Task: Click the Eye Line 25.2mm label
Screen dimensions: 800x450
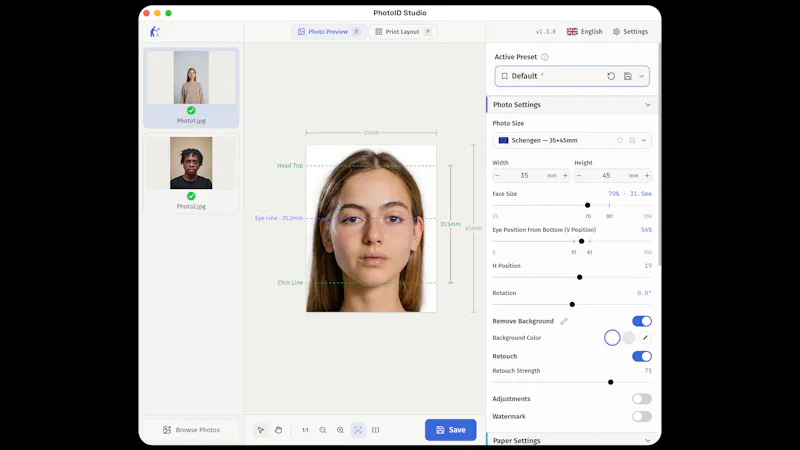Action: pos(279,218)
